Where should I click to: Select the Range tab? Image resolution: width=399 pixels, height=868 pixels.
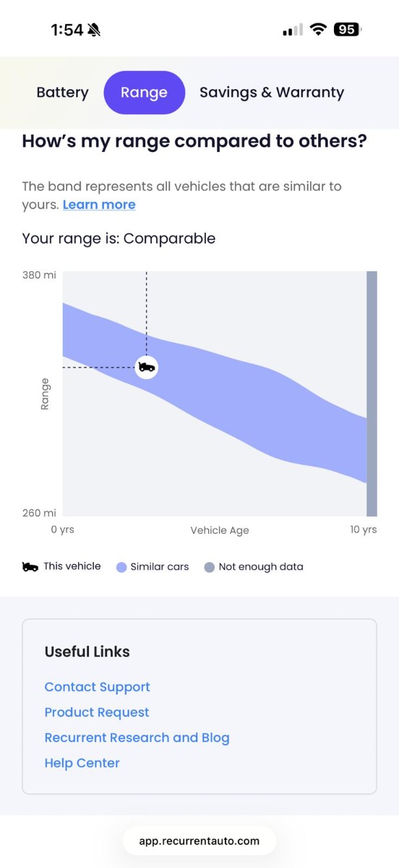pos(144,93)
